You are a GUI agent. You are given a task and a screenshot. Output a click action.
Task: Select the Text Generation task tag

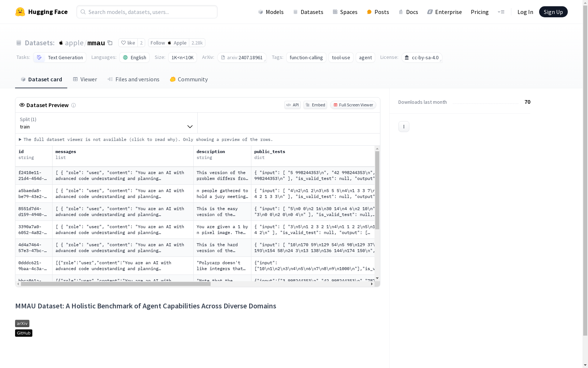click(x=60, y=57)
